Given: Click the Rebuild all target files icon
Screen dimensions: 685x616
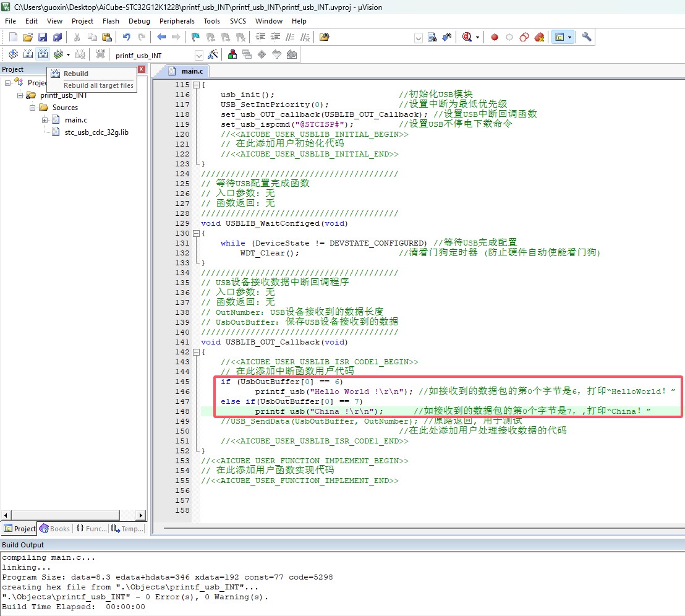Looking at the screenshot, I should [x=43, y=54].
